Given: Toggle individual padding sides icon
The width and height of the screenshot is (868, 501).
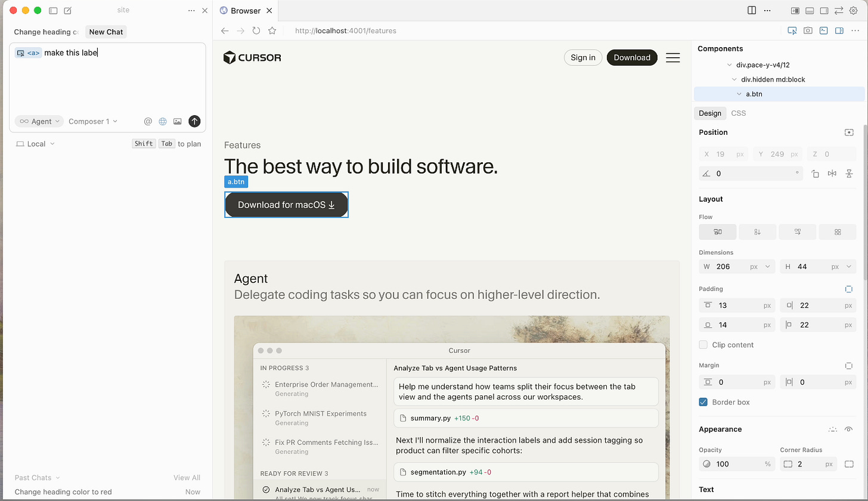Looking at the screenshot, I should coord(849,289).
